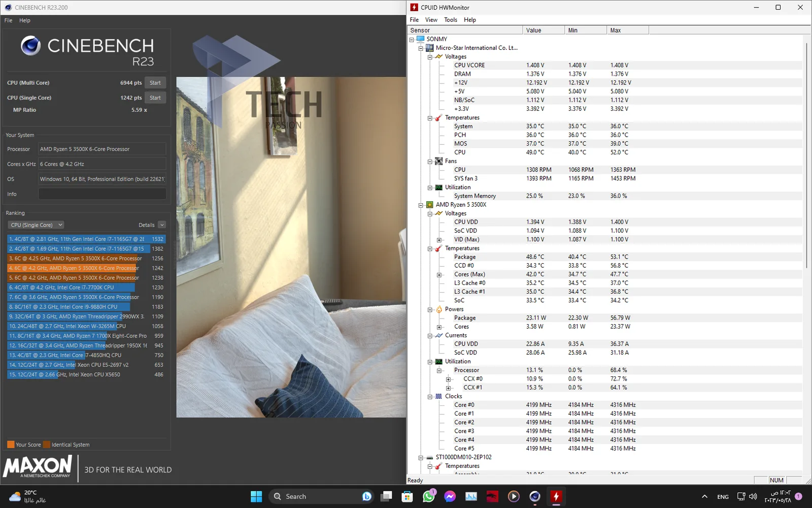Screen dimensions: 812x508
Task: Open the Details dropdown arrow in Ranking
Action: click(x=162, y=225)
